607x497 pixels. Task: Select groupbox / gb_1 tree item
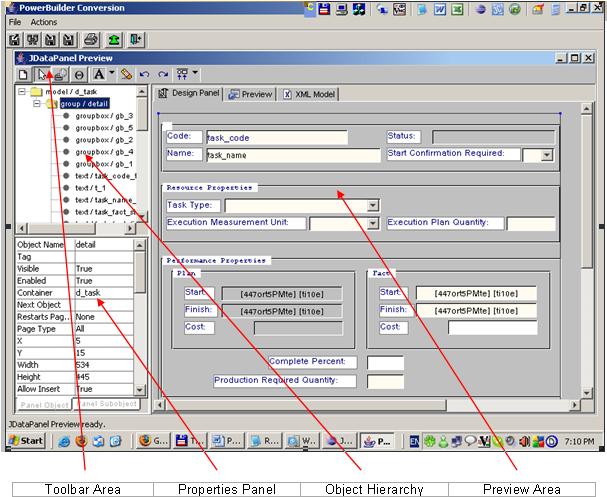(x=104, y=164)
